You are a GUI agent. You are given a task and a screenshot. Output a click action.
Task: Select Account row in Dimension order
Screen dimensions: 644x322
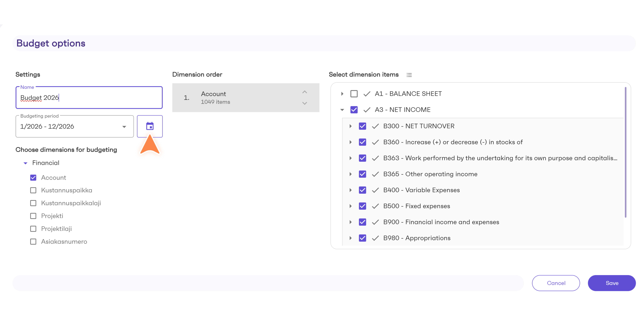point(246,98)
